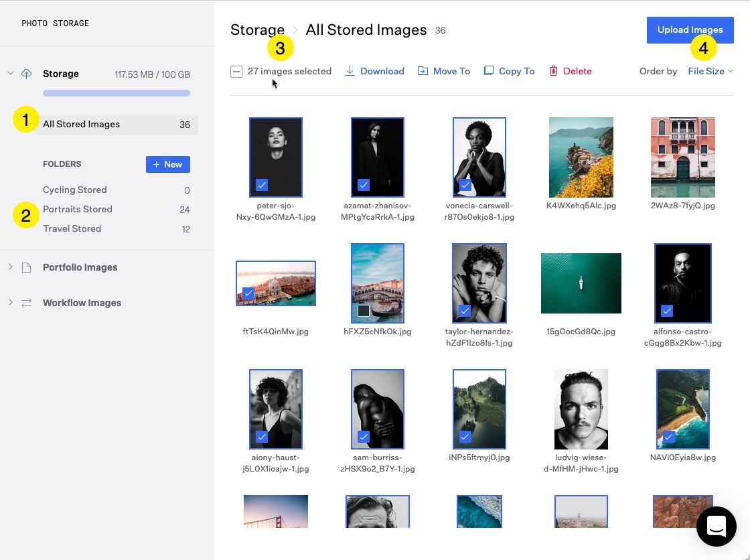Click the storage usage progress bar

(x=116, y=93)
